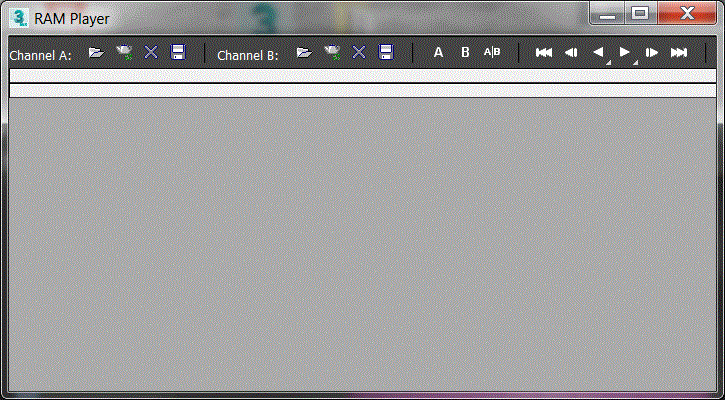The height and width of the screenshot is (400, 725).
Task: Step forward one frame
Action: click(x=652, y=52)
